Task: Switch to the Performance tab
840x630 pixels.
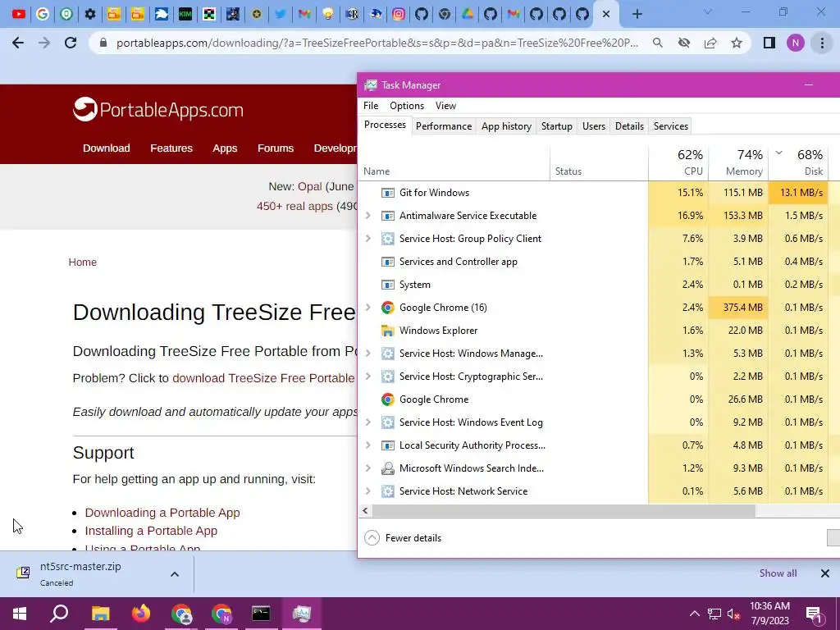Action: click(444, 126)
